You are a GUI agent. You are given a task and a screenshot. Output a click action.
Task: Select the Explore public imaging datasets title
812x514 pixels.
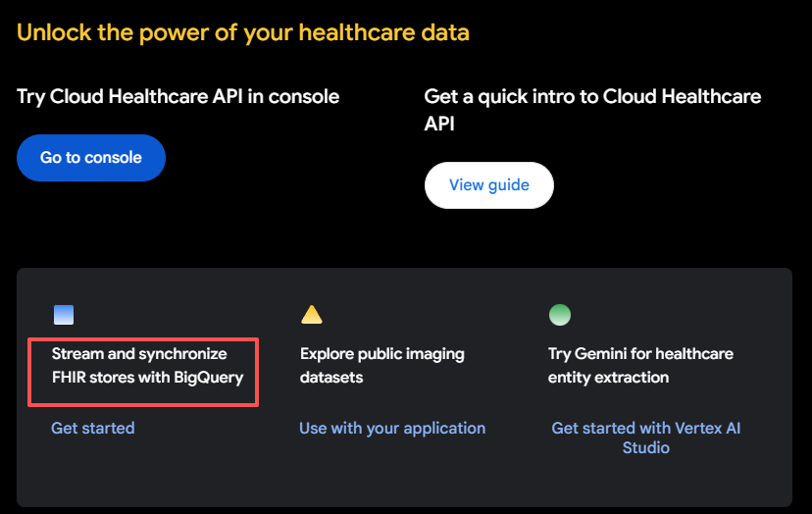click(x=382, y=365)
